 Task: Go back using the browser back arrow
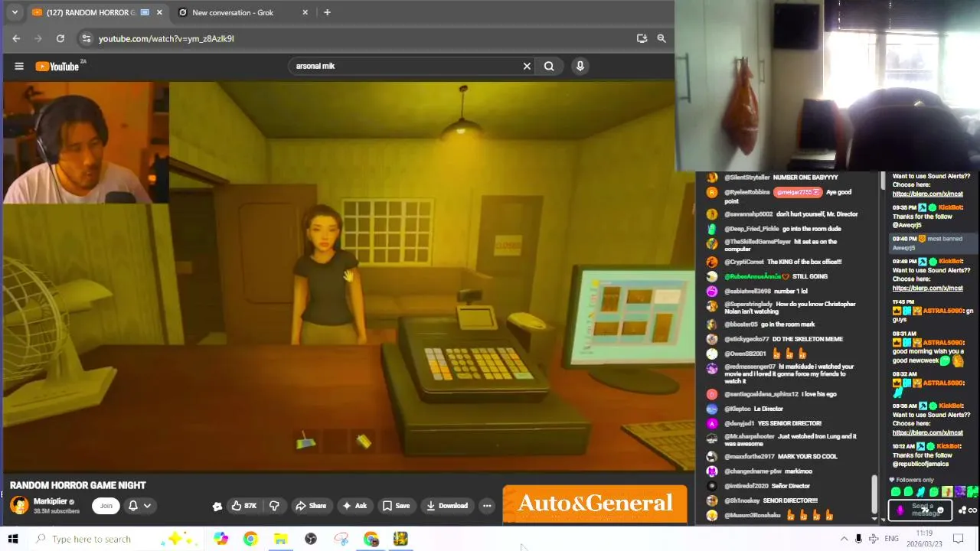pos(16,38)
